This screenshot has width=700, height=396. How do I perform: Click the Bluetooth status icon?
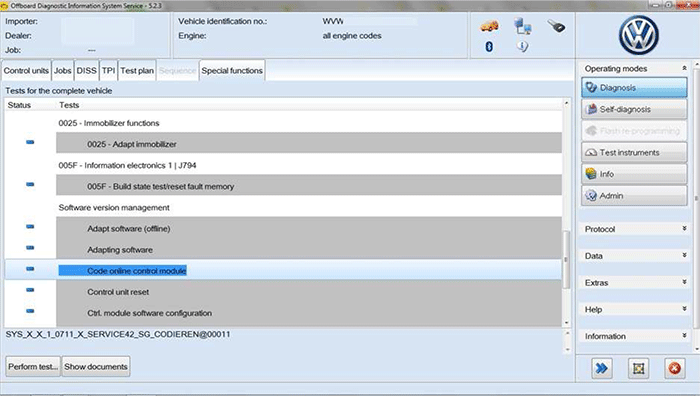pyautogui.click(x=489, y=46)
